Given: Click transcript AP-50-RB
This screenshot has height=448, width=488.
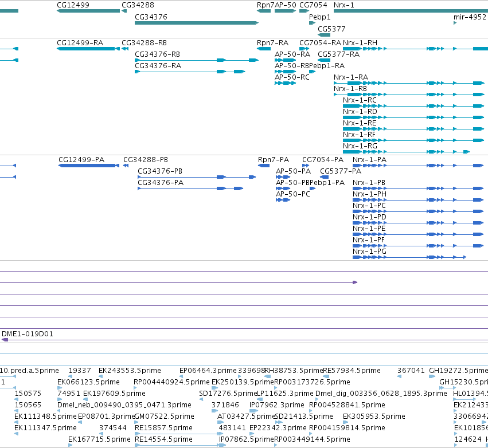Looking at the screenshot, I should 292,66.
